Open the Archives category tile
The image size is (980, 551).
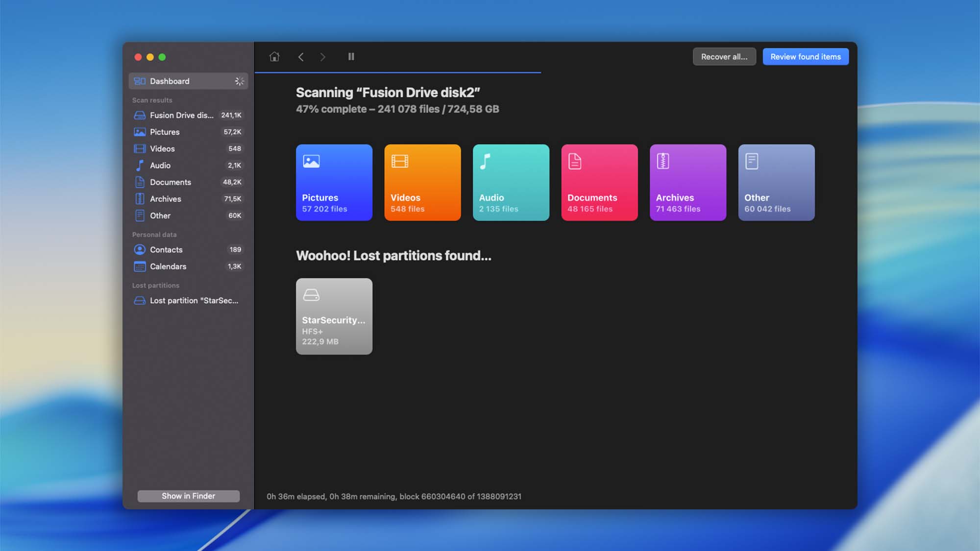[x=687, y=182]
